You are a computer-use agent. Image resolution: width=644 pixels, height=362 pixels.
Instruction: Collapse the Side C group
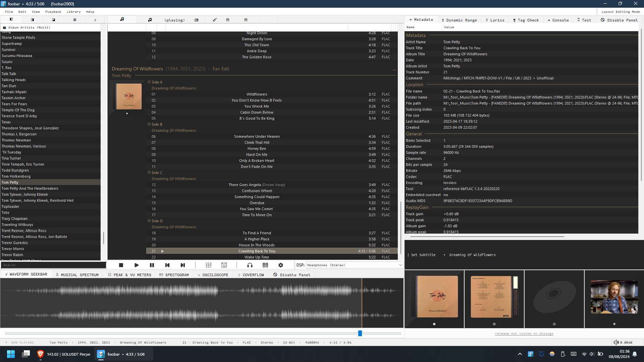coord(149,172)
